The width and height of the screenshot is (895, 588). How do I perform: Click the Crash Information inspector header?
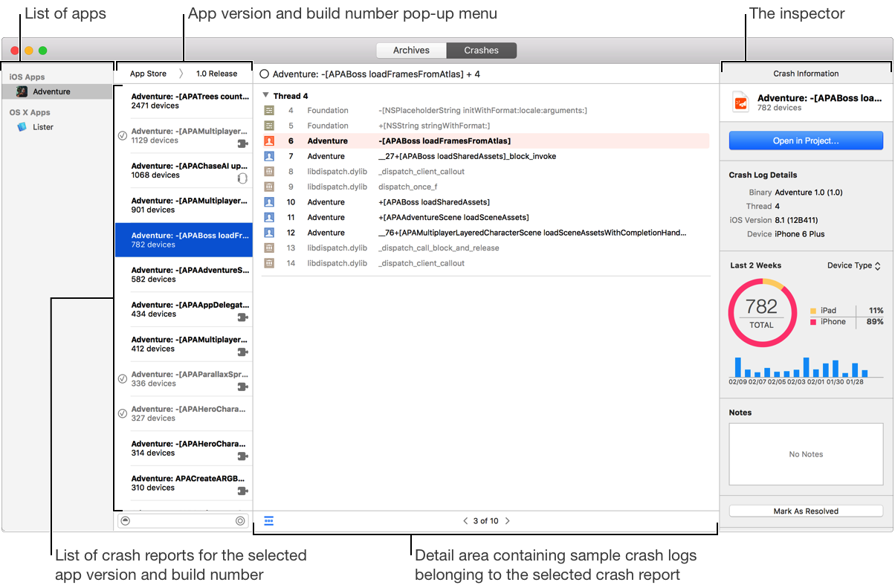806,74
